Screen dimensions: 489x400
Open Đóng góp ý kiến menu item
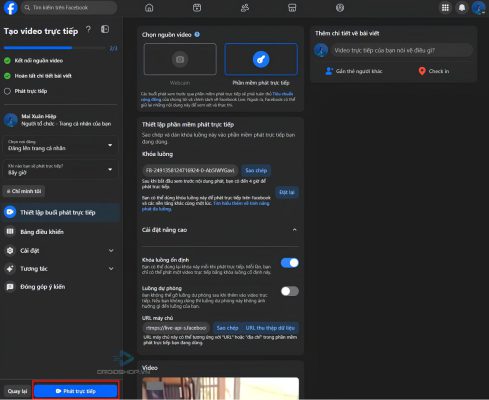coord(60,287)
